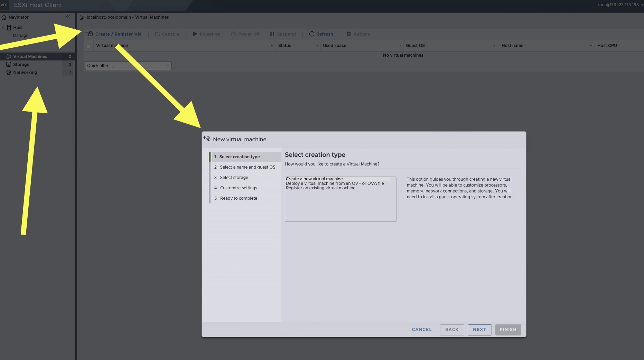Click the Power on play icon
Image resolution: width=644 pixels, height=360 pixels.
(195, 34)
